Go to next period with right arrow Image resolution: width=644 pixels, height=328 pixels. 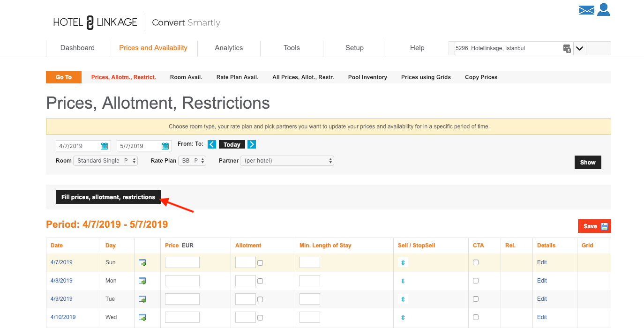[252, 144]
